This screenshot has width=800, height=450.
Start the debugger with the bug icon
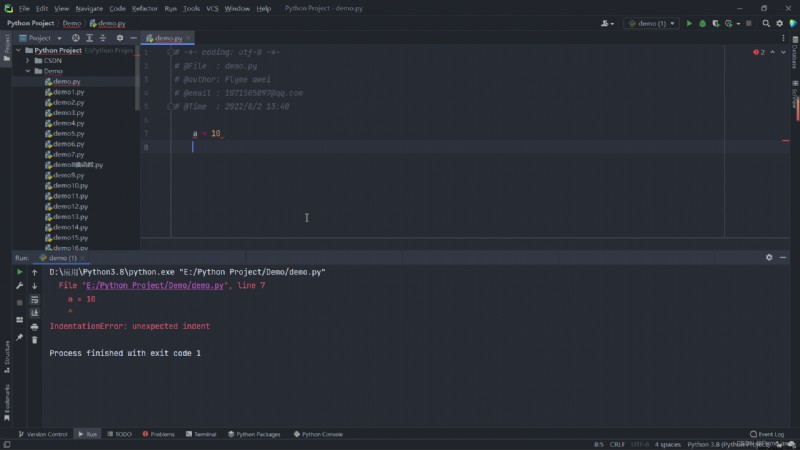click(703, 23)
